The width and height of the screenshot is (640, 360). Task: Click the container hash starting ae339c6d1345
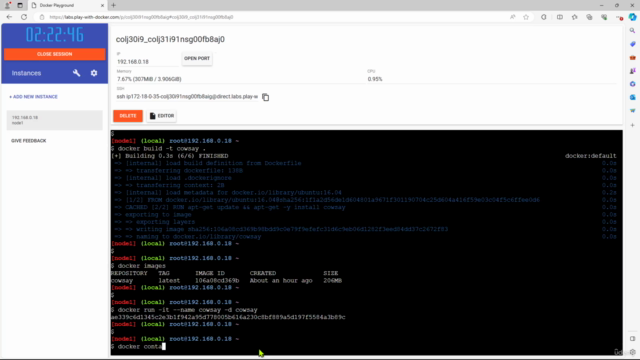point(228,317)
